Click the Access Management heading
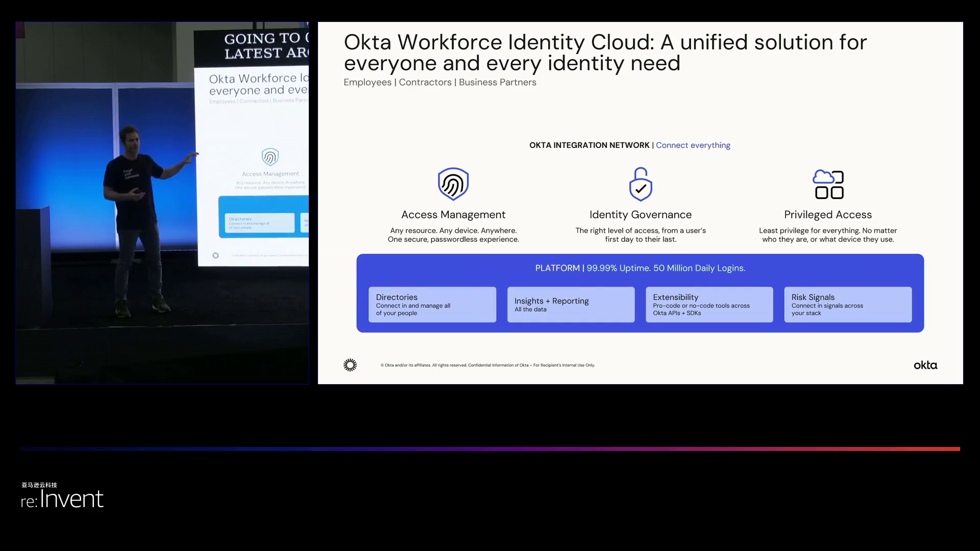The width and height of the screenshot is (980, 551). 453,215
